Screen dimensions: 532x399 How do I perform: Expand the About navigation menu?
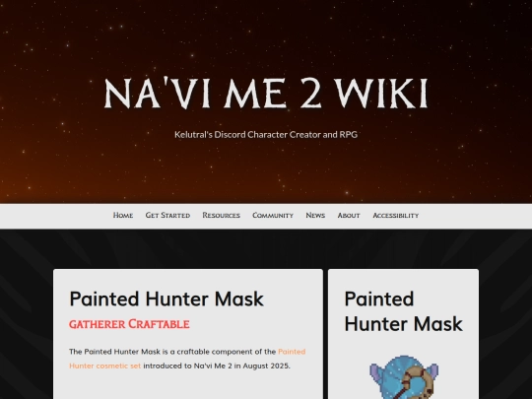[349, 215]
